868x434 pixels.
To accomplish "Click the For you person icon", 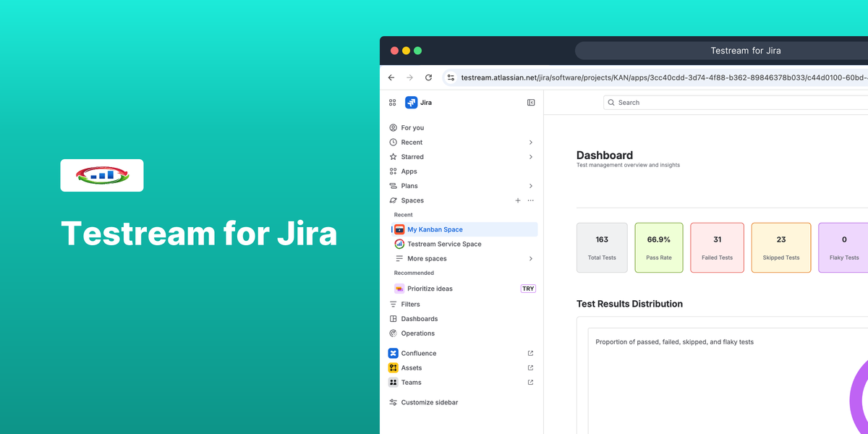I will [x=393, y=128].
